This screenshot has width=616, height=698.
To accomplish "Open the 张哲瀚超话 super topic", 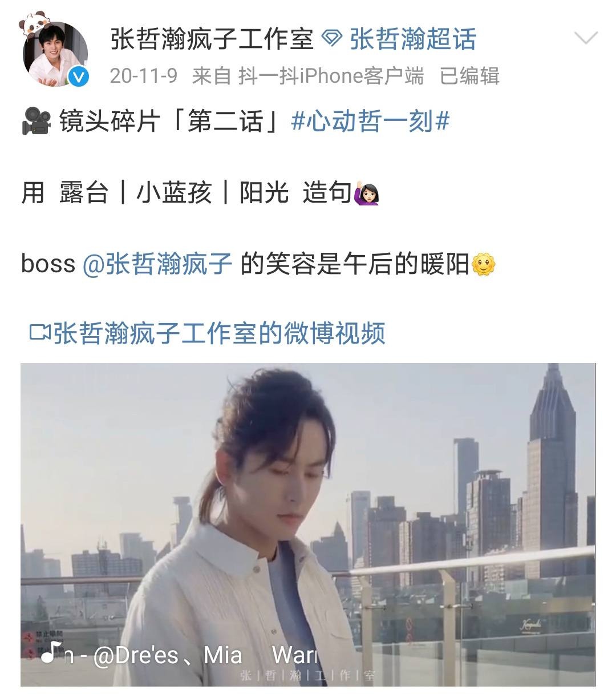I will 412,39.
